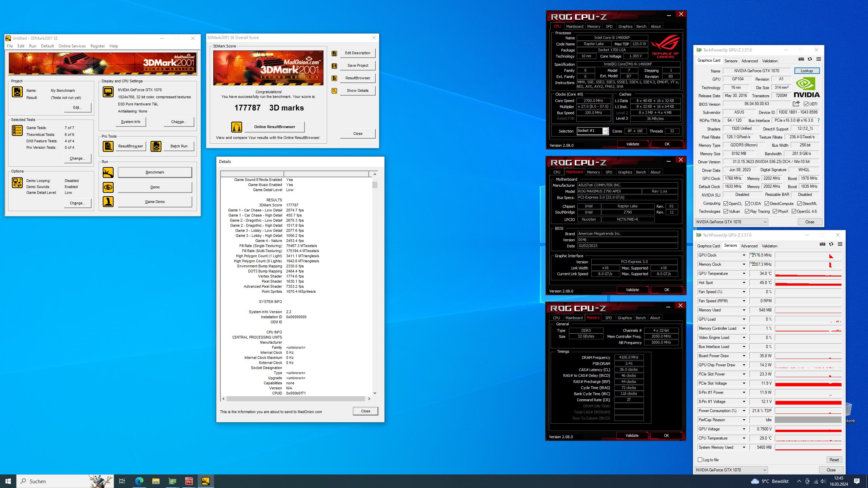
Task: Toggle the DirectCompute checkbox
Action: pos(767,204)
